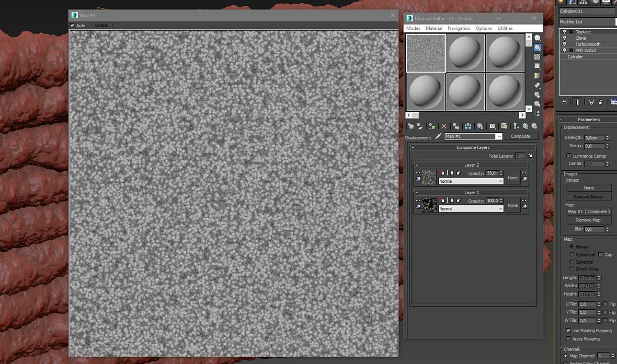Click the Put to Library icon
Image resolution: width=617 pixels, height=364 pixels.
coord(480,126)
